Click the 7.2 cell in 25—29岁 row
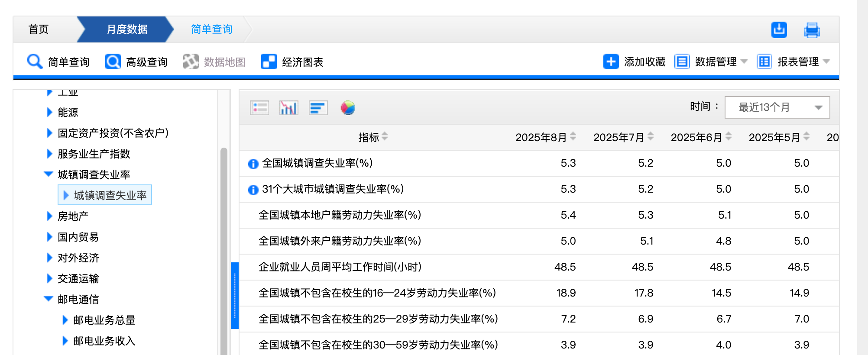Screen dimensions: 868x355 [x=568, y=319]
